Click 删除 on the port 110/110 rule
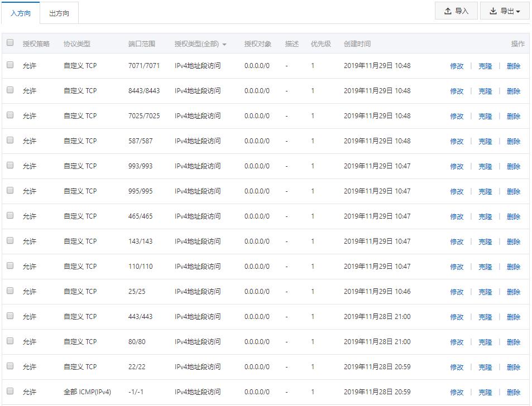The image size is (532, 406). 512,267
